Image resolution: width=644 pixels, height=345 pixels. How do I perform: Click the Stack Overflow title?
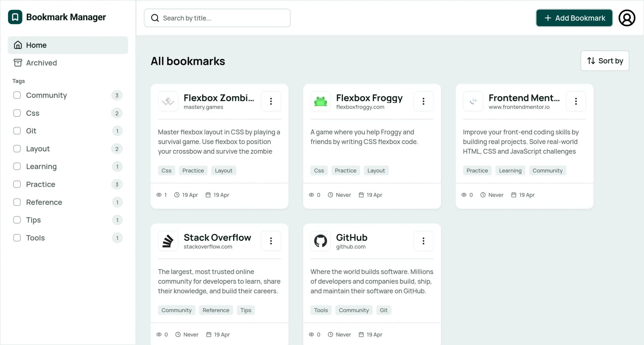click(217, 238)
